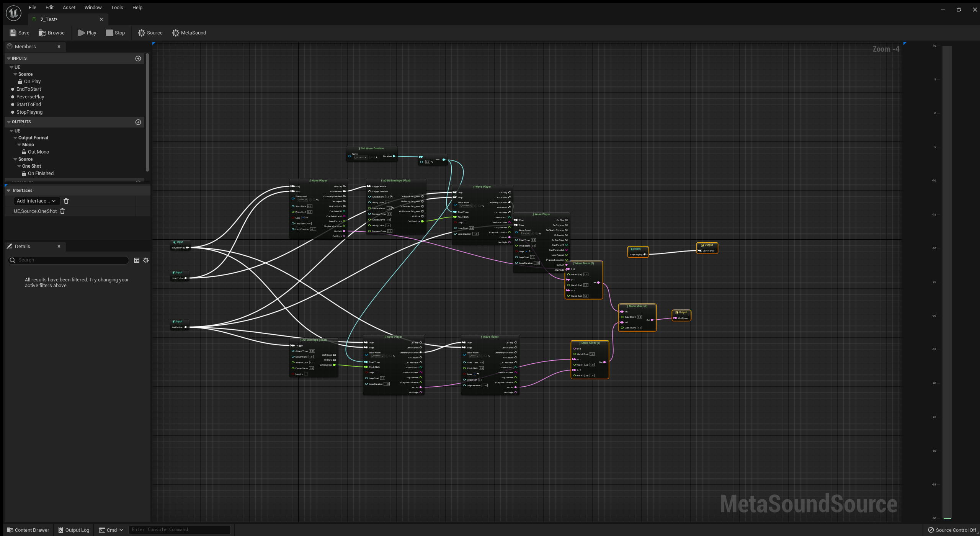Collapse the Mono tree group
The image size is (980, 536).
click(19, 145)
